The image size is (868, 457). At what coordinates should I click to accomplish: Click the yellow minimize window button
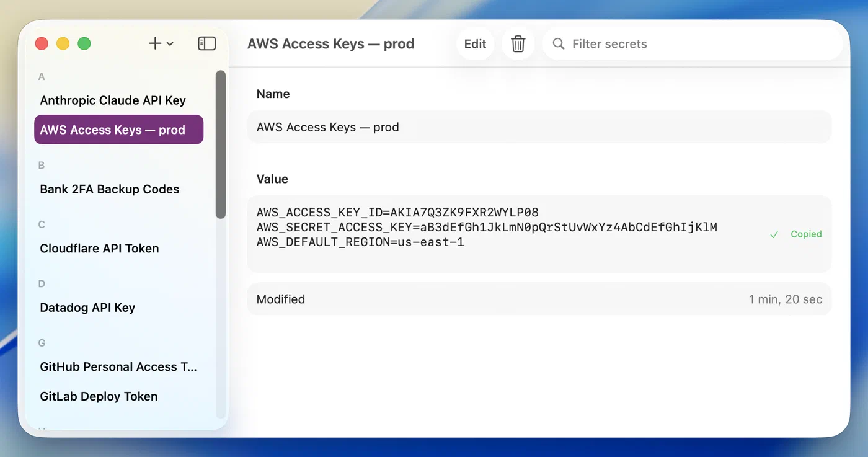pos(63,43)
